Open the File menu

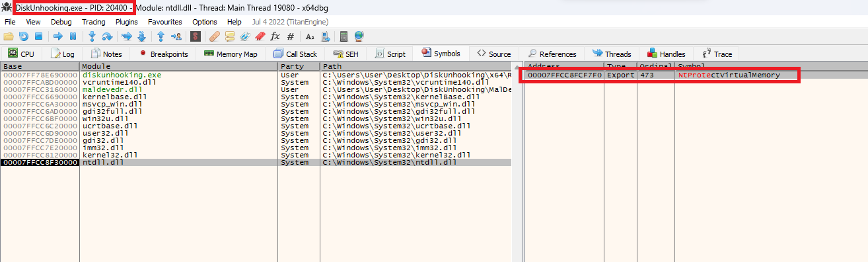click(x=10, y=22)
